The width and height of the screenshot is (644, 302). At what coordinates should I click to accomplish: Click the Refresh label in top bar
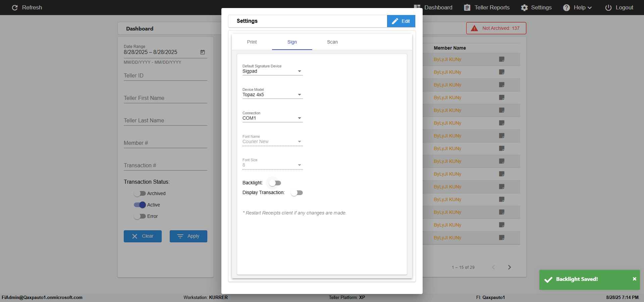coord(32,7)
